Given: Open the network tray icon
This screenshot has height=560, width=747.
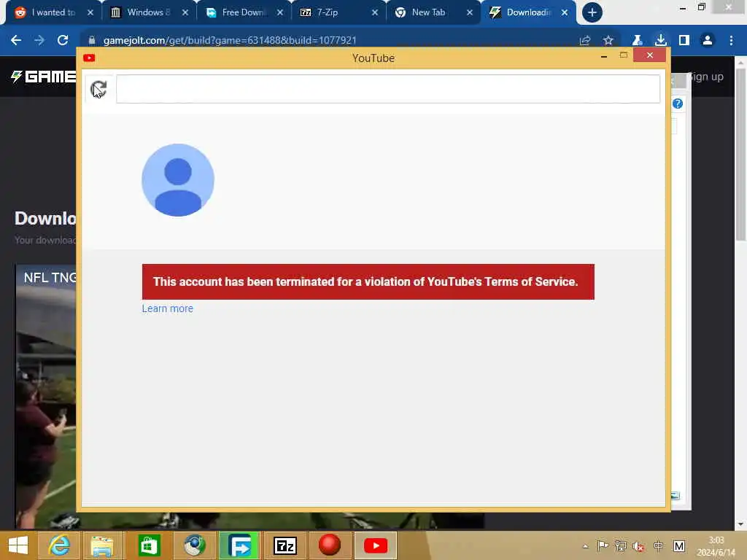Looking at the screenshot, I should pos(621,545).
